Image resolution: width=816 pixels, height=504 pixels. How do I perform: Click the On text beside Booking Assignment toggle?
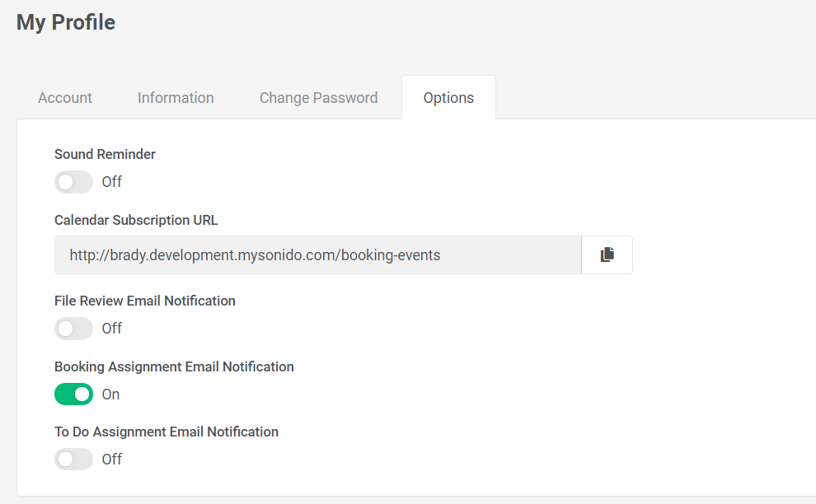coord(110,394)
